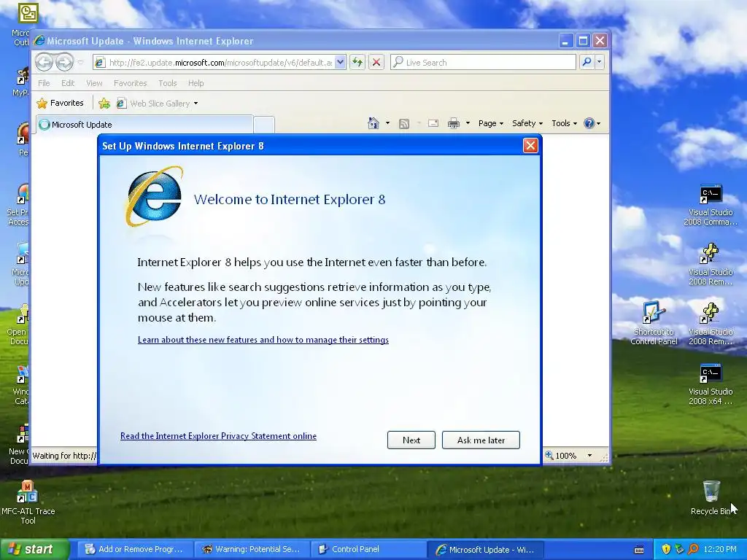Select Visual Studio 2008 Command Prompt icon

pos(711,205)
